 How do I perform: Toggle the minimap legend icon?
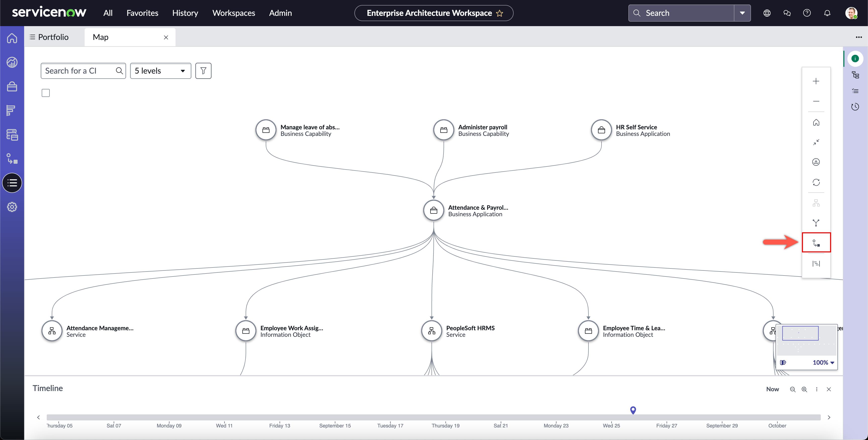pyautogui.click(x=783, y=362)
